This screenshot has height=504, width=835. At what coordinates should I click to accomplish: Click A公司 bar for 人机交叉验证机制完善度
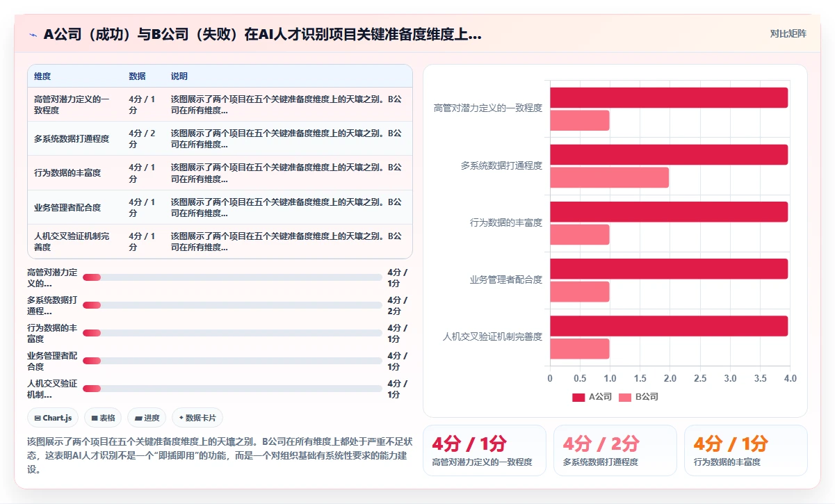pyautogui.click(x=669, y=326)
